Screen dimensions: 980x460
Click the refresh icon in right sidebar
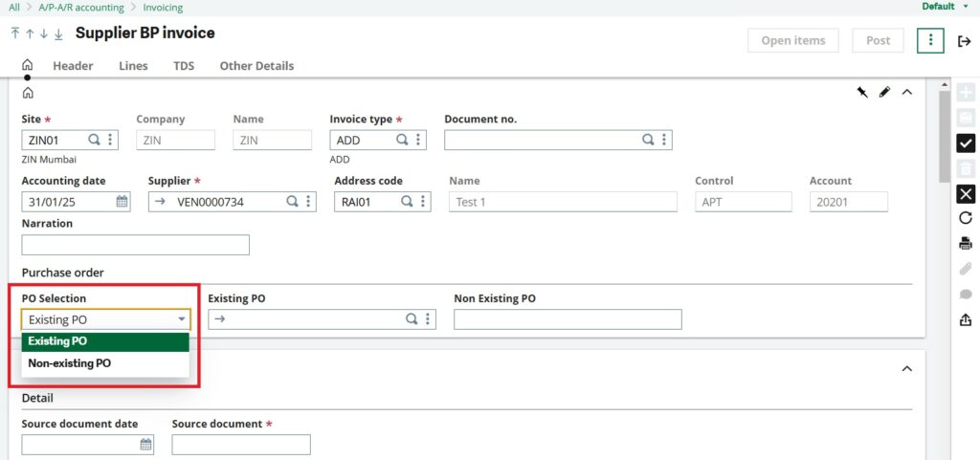[x=966, y=218]
